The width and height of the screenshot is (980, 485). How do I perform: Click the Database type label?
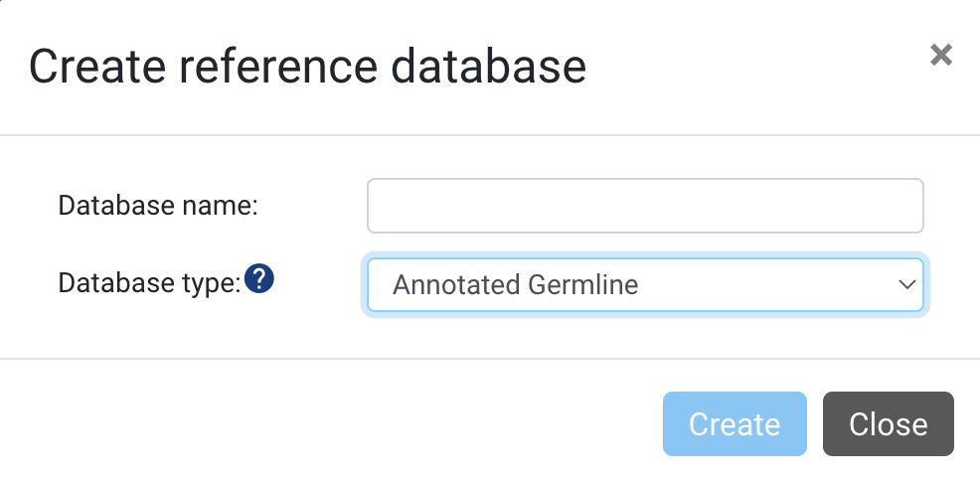click(149, 283)
